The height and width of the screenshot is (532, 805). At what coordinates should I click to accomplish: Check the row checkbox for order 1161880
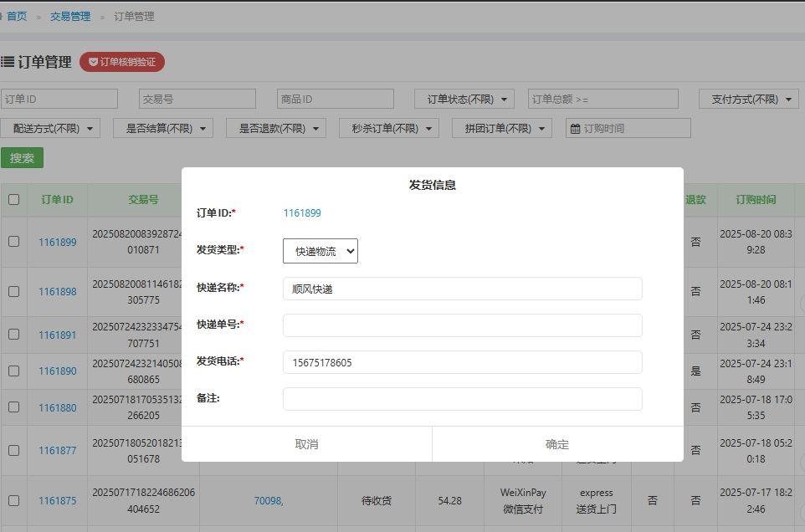14,407
